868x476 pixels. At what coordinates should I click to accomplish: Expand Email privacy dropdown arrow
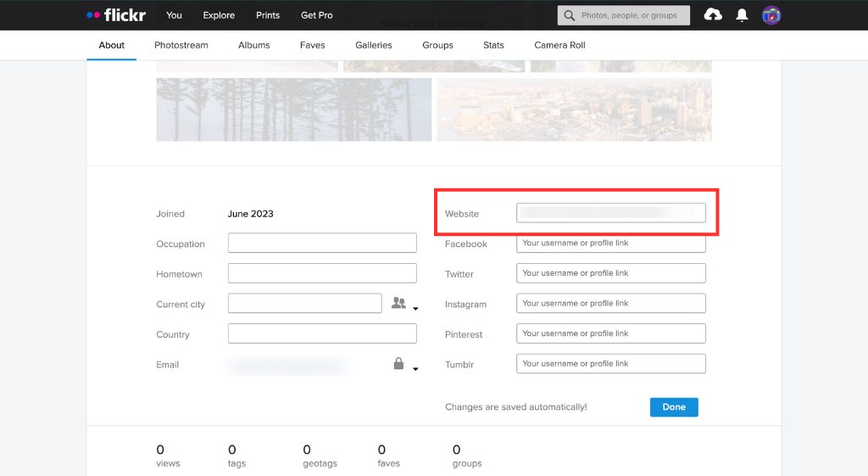click(x=416, y=369)
